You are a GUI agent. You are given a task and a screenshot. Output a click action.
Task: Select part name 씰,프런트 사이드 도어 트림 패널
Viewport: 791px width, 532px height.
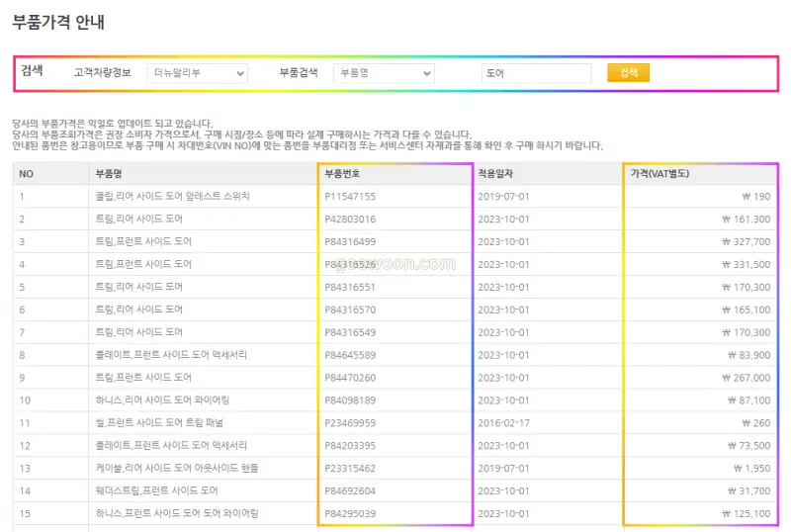(159, 422)
